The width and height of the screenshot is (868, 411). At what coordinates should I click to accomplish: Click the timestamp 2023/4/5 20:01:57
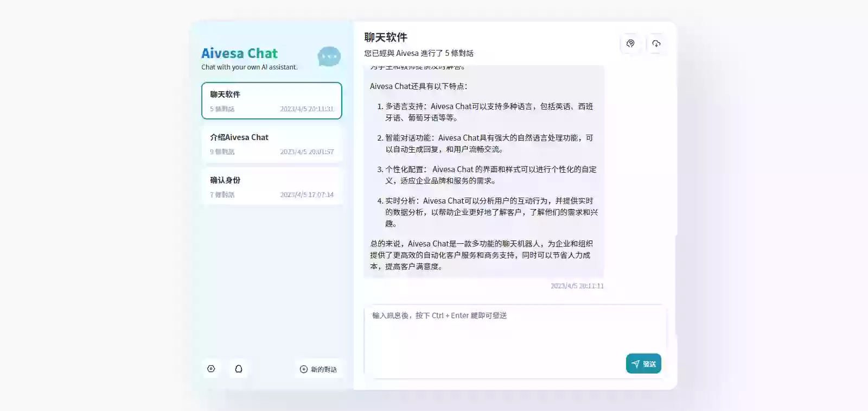pyautogui.click(x=307, y=151)
